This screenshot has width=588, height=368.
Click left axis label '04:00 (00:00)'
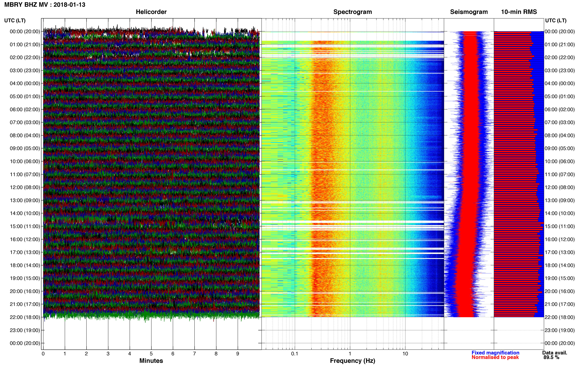[x=25, y=83]
